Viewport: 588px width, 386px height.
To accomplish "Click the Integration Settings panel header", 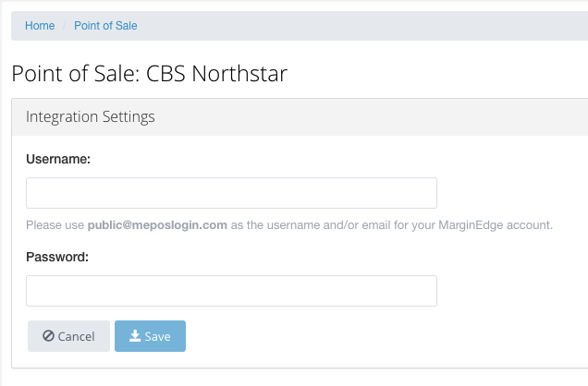I will [300, 116].
